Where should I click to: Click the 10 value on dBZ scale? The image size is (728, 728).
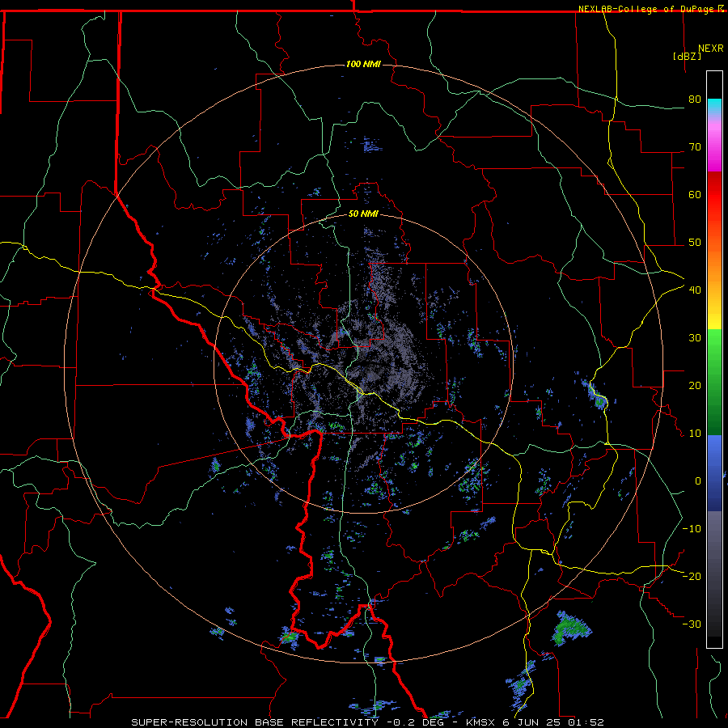coord(695,434)
